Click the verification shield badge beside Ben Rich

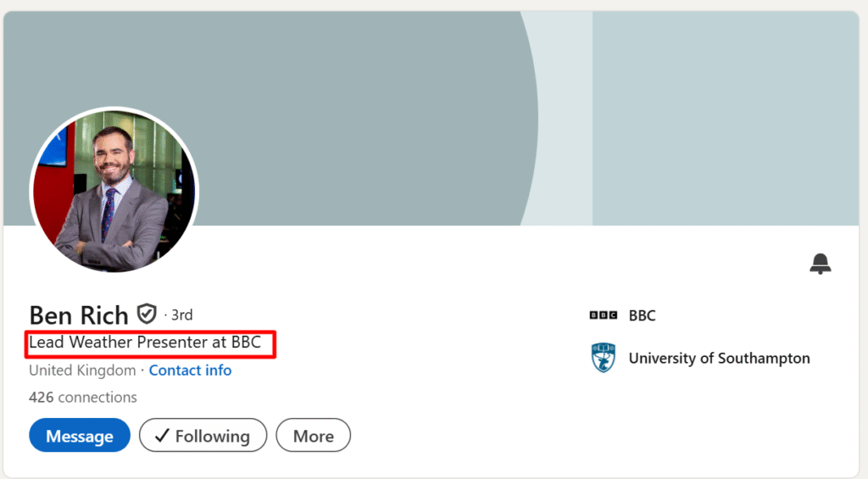pyautogui.click(x=147, y=315)
